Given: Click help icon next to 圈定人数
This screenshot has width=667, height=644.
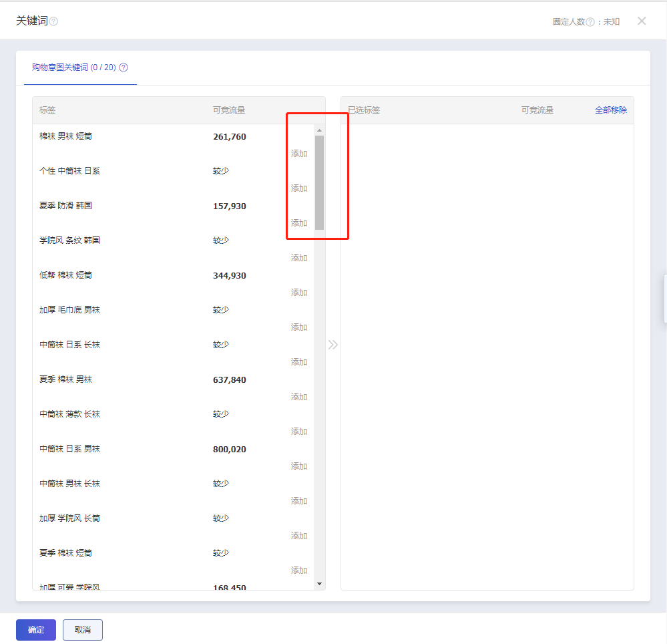Looking at the screenshot, I should coord(590,22).
